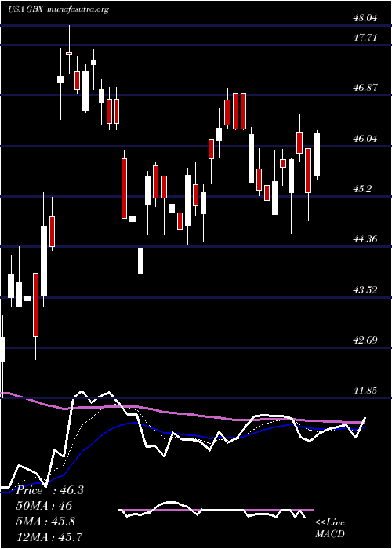Viewport: 392px width, 549px height.
Task: Click the USA GBX ticker title
Action: 25,9
